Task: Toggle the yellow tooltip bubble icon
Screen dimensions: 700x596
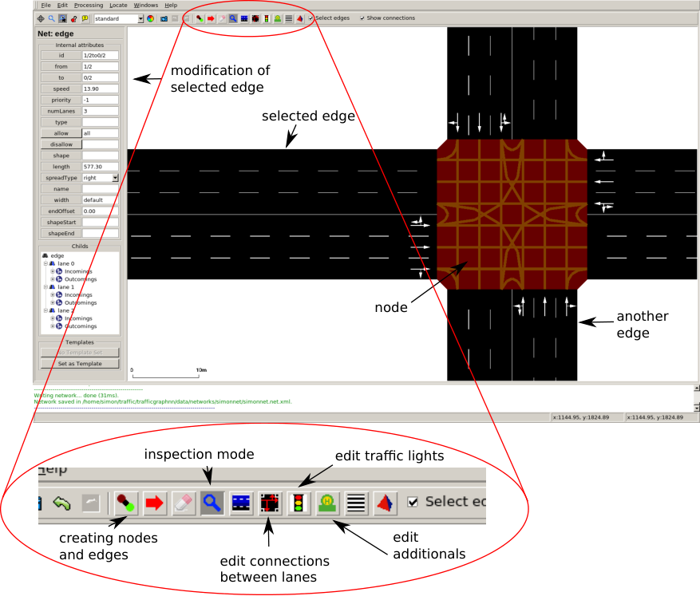Action: 85,18
